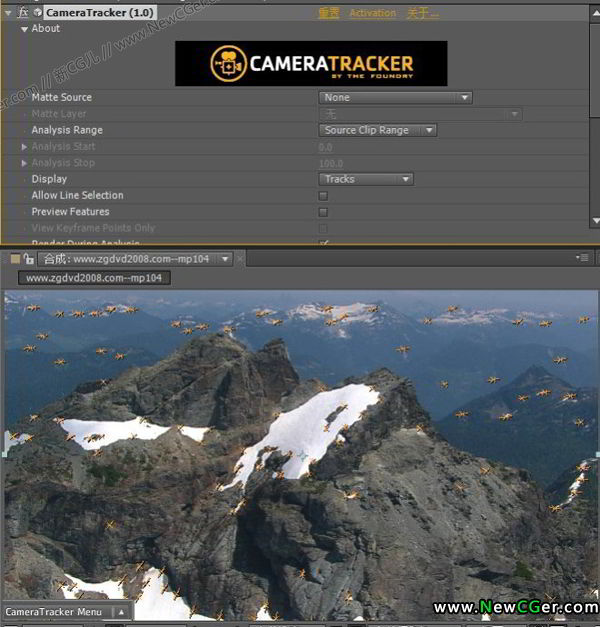Viewport: 600px width, 627px height.
Task: Click the Analysis Stop value 100.0
Action: (x=331, y=164)
